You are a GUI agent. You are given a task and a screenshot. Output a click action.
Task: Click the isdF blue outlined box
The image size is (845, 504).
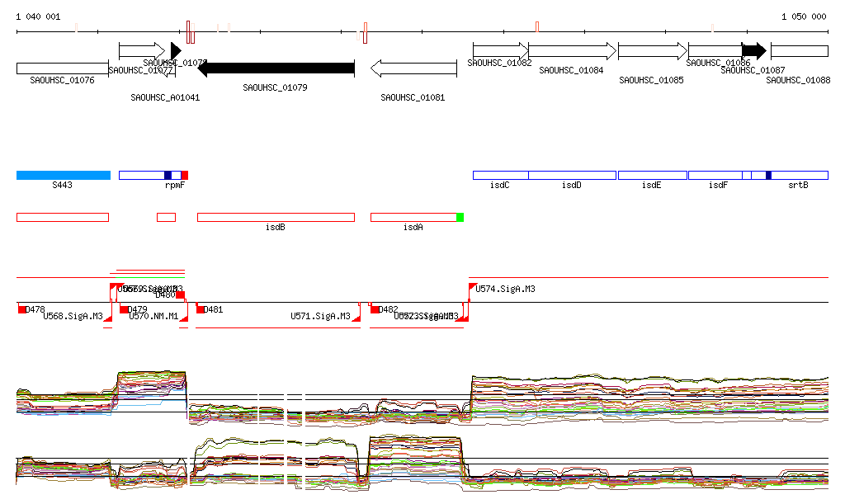tap(715, 175)
